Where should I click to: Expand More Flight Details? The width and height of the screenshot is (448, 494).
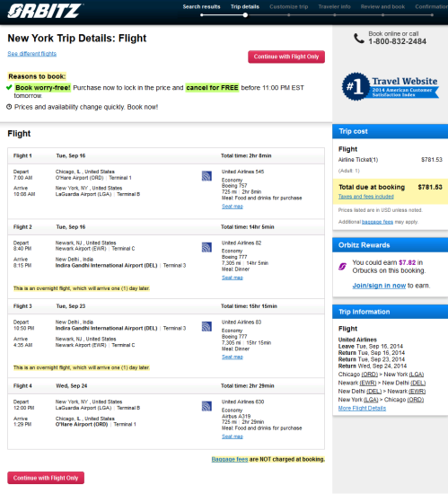(362, 408)
